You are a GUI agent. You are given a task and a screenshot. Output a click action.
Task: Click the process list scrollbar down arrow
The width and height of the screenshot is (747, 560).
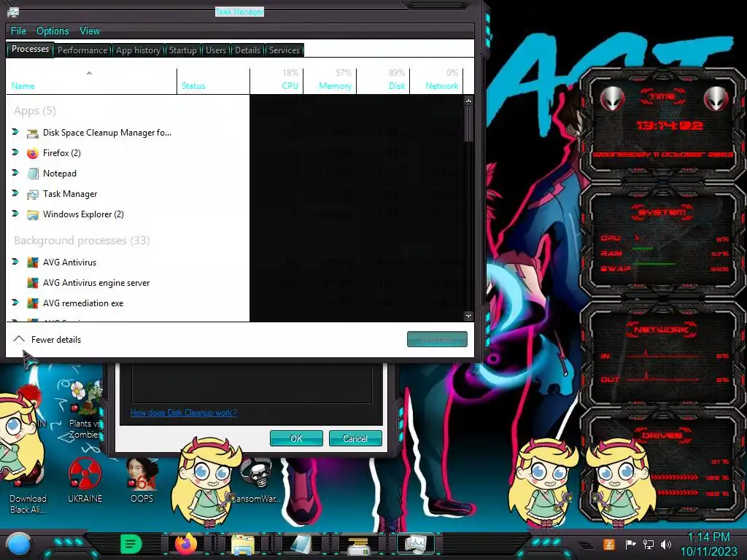[x=469, y=316]
